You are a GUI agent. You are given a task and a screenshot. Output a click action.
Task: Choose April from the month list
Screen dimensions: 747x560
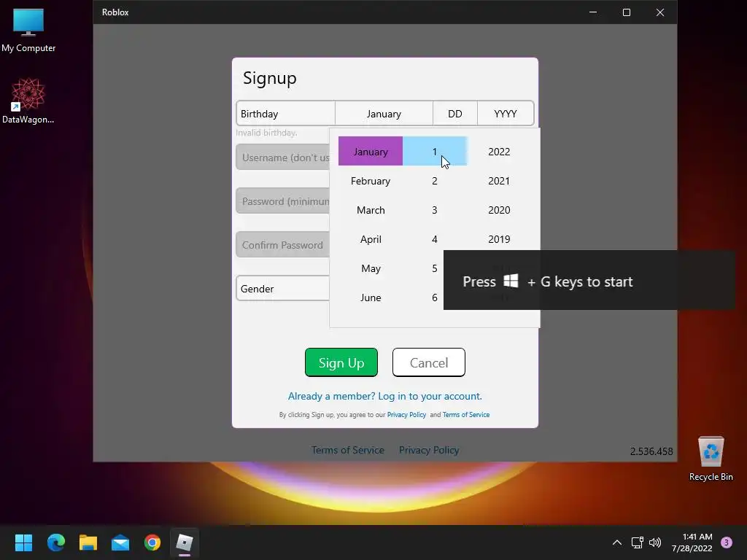coord(371,239)
